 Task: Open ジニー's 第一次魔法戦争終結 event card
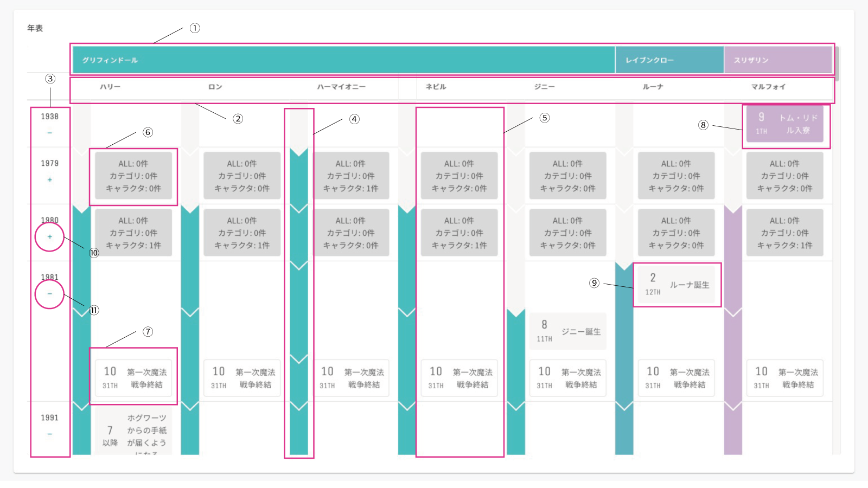point(567,378)
